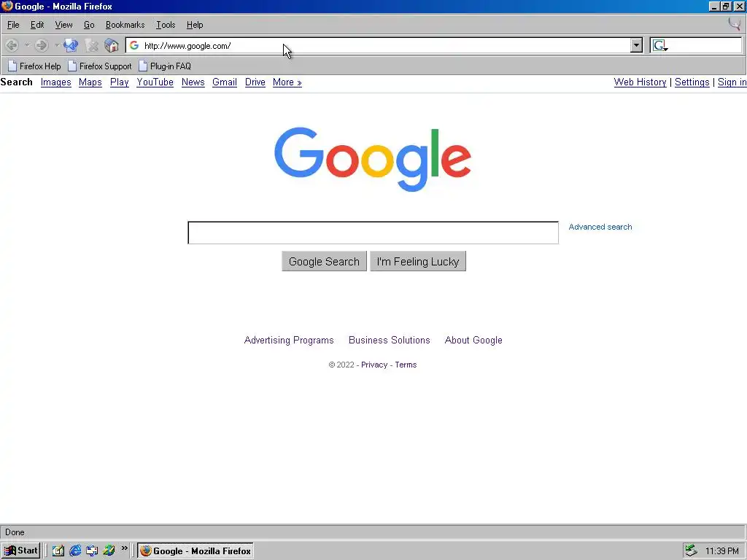This screenshot has height=560, width=747.
Task: Click the I'm Feeling Lucky button
Action: 418,262
